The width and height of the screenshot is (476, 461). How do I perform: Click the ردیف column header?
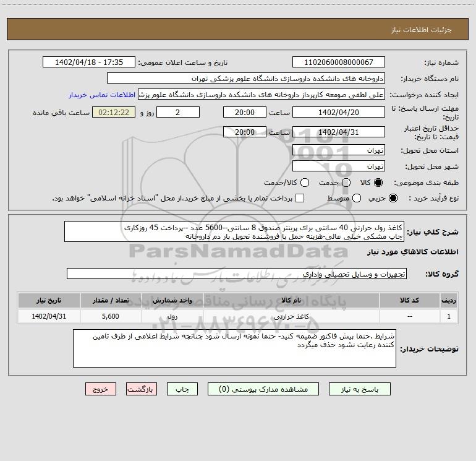[449, 300]
